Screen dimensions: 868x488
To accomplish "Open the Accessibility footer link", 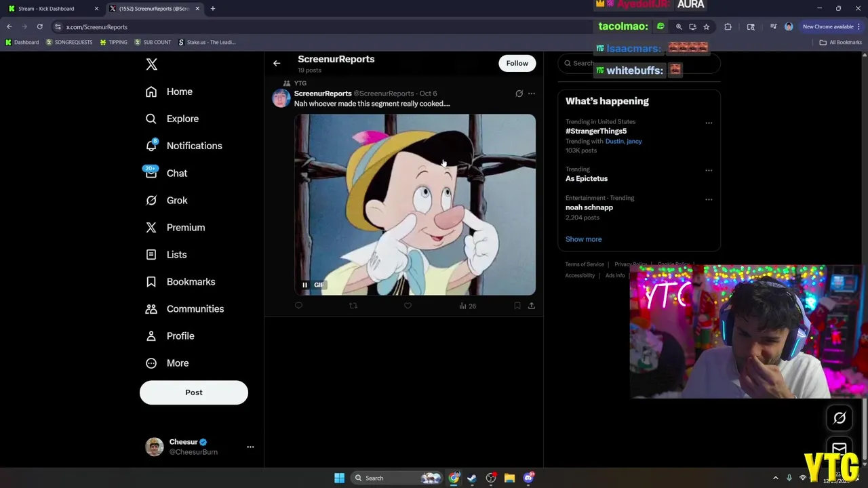I will tap(580, 275).
